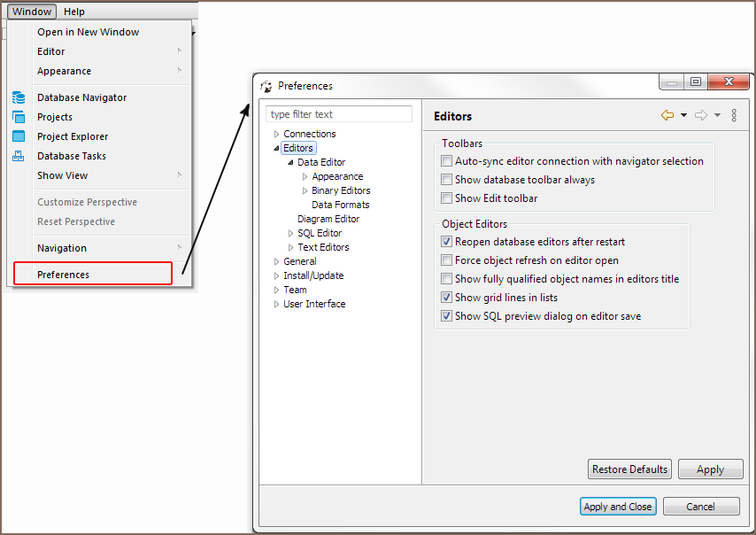The image size is (756, 535).
Task: Click the Database Navigator icon in menu
Action: 19,97
